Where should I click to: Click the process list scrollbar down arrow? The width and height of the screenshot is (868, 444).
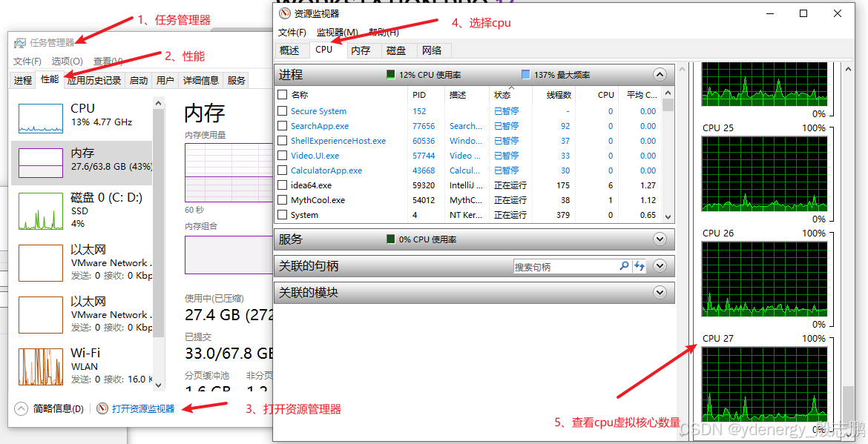[x=668, y=216]
